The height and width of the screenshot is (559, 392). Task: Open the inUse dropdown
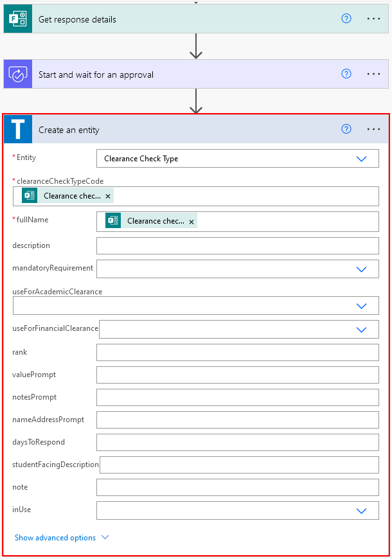(x=238, y=511)
